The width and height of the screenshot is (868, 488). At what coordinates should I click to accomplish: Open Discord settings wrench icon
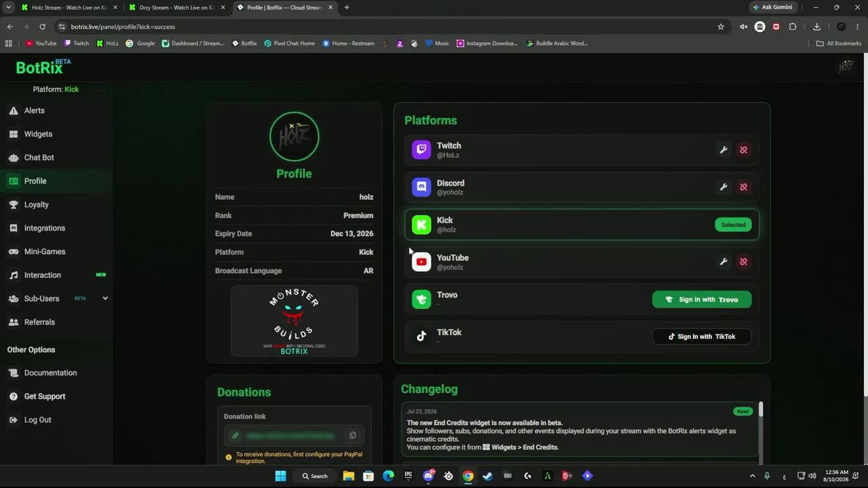pos(724,187)
